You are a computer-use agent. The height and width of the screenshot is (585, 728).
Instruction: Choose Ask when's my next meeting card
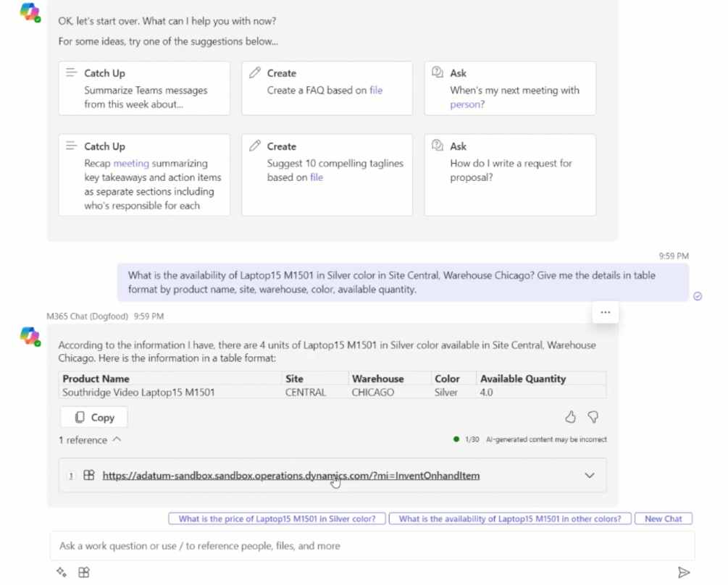pyautogui.click(x=510, y=88)
